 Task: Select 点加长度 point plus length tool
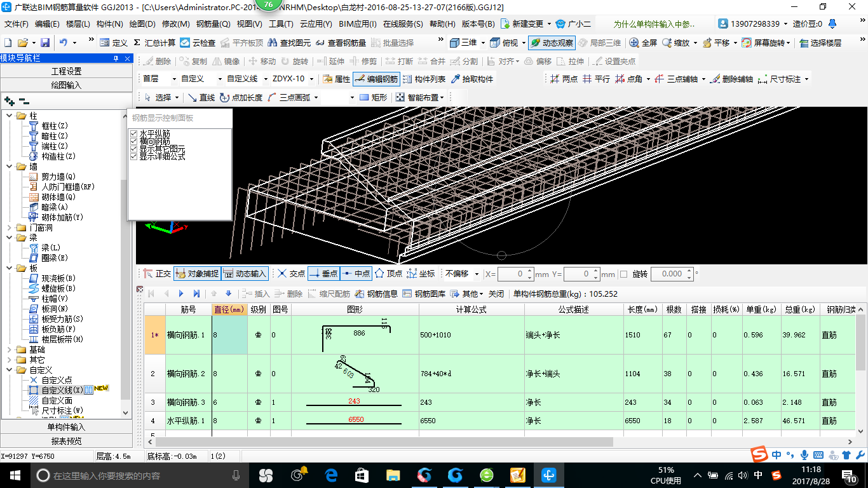pyautogui.click(x=241, y=97)
